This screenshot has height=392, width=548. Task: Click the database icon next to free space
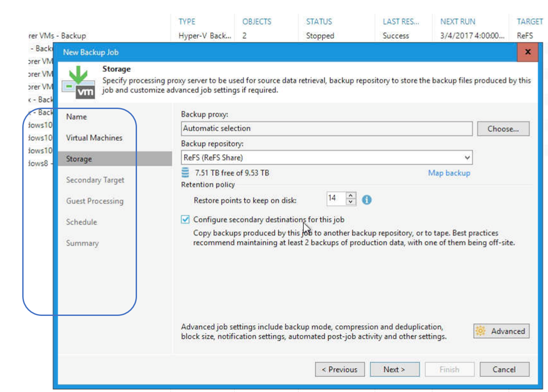[x=185, y=173]
